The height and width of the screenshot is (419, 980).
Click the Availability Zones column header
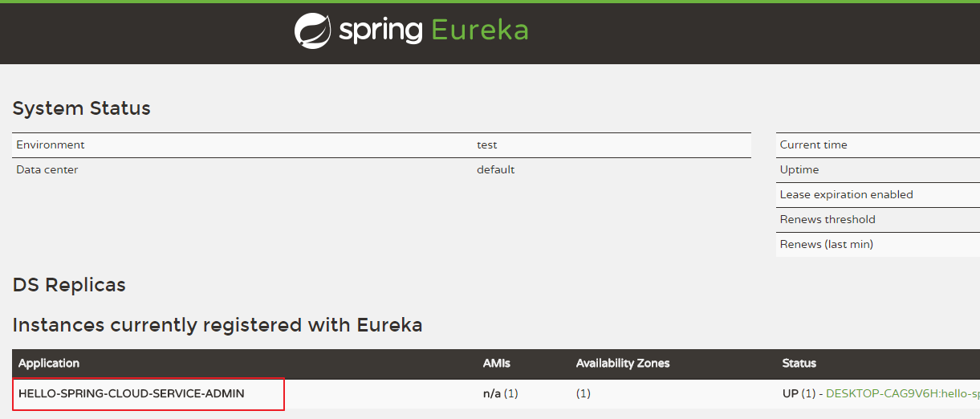click(623, 364)
